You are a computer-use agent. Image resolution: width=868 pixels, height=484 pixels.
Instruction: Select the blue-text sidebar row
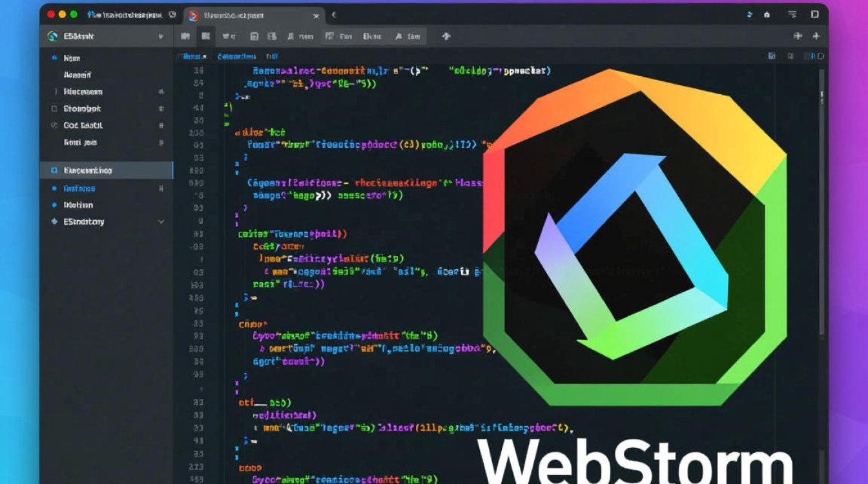pyautogui.click(x=107, y=188)
